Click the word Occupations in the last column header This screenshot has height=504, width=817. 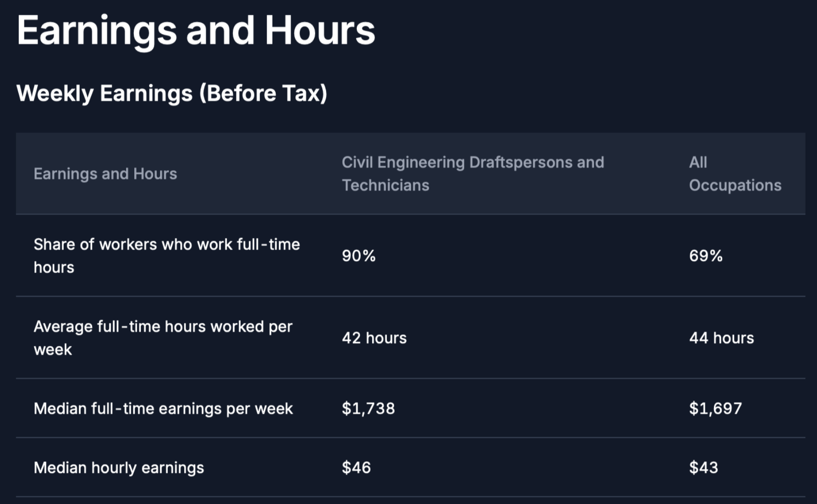(x=735, y=185)
